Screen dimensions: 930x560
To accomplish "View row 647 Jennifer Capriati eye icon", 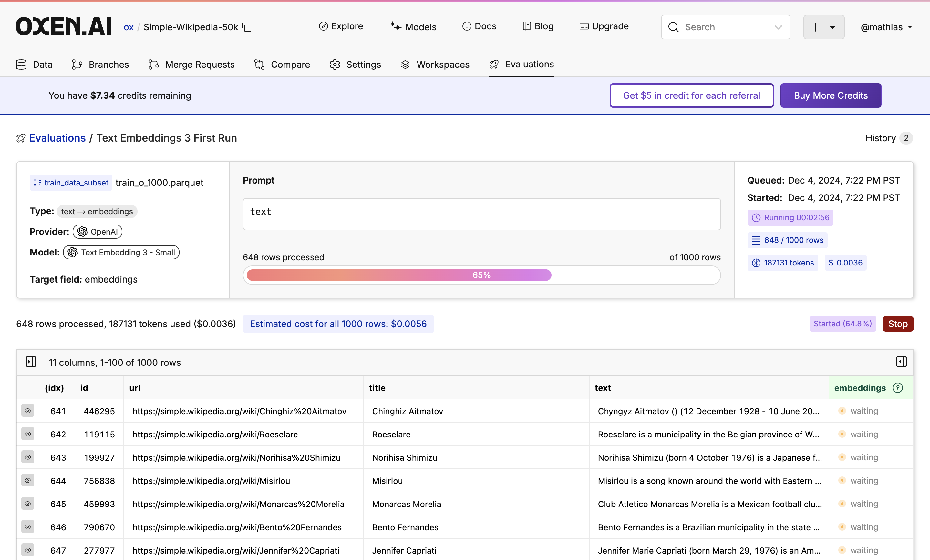I will [x=27, y=550].
